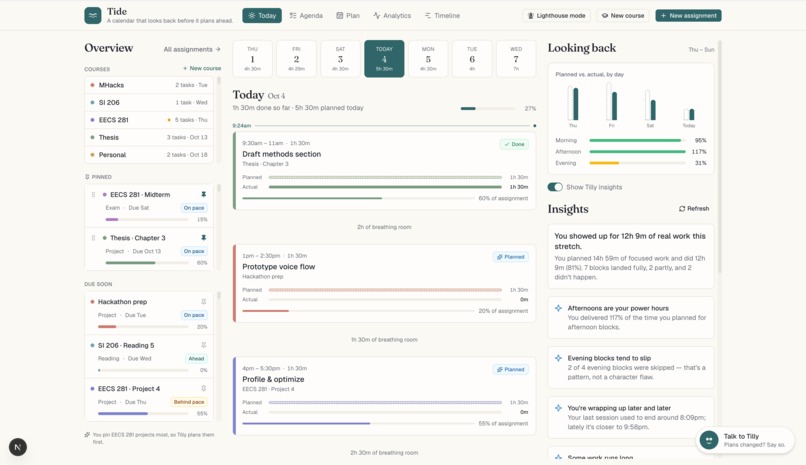The image size is (806, 465).
Task: Open the Today tab
Action: [x=262, y=15]
